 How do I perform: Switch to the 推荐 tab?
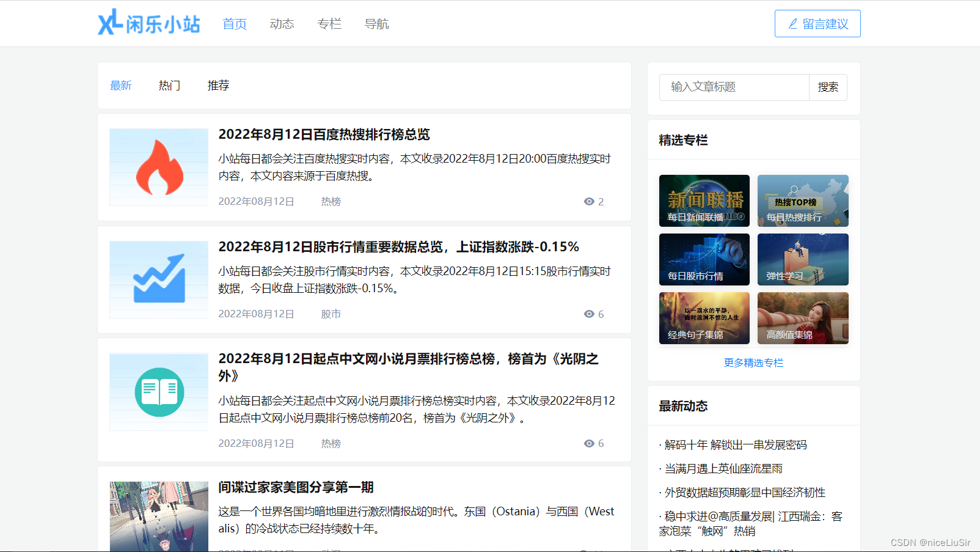[x=218, y=86]
